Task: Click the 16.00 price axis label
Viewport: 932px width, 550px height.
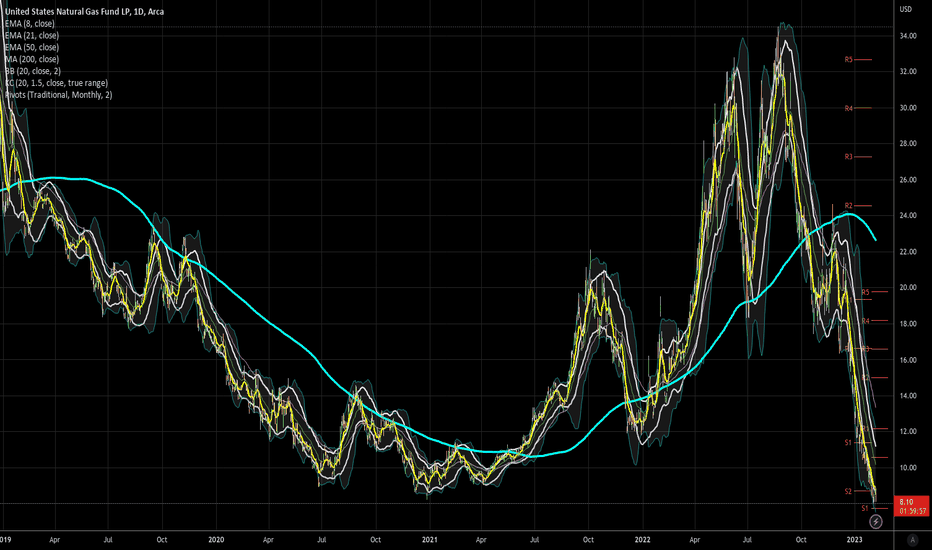Action: [x=908, y=360]
